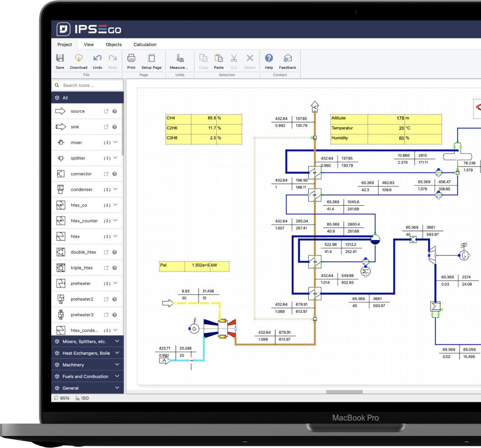481x448 pixels.
Task: Download the project file
Action: tap(79, 61)
